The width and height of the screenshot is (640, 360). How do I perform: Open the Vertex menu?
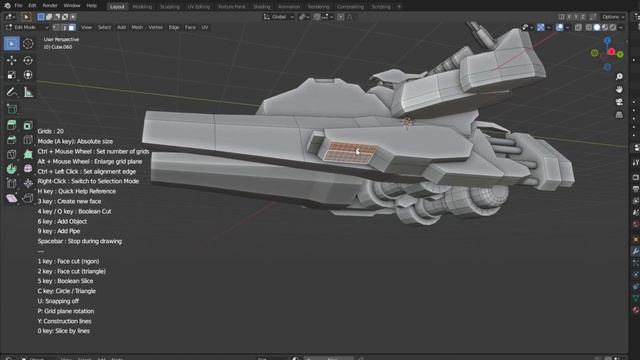pos(156,27)
